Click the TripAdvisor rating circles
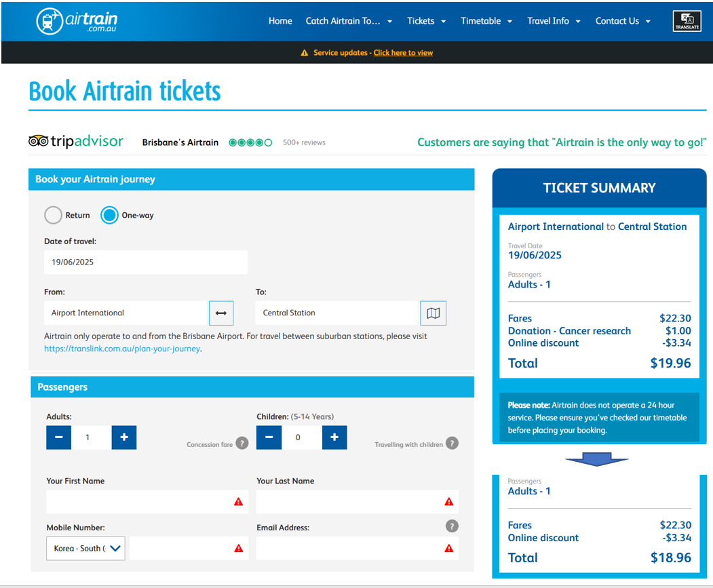The height and width of the screenshot is (588, 713). [x=250, y=142]
